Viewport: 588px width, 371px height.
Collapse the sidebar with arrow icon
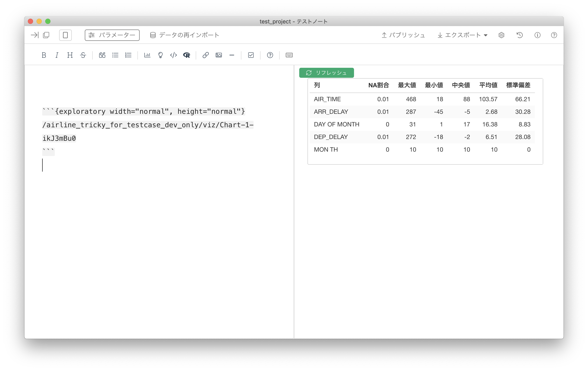click(34, 35)
